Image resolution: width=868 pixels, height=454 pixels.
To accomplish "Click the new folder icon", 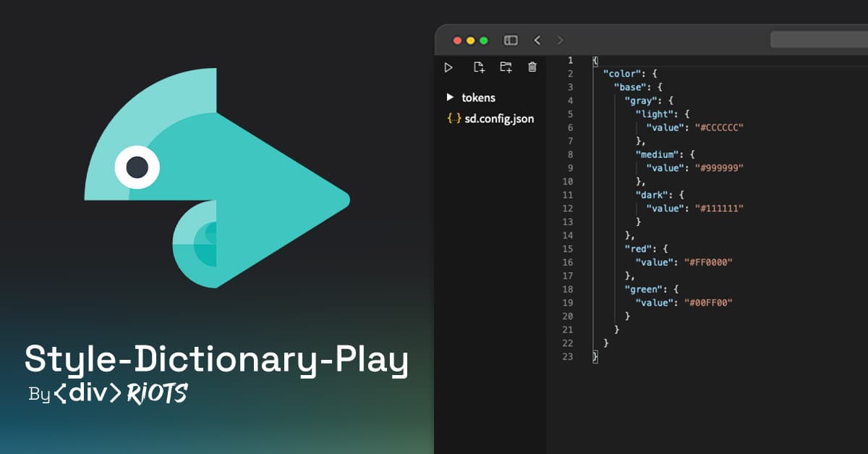I will (506, 67).
